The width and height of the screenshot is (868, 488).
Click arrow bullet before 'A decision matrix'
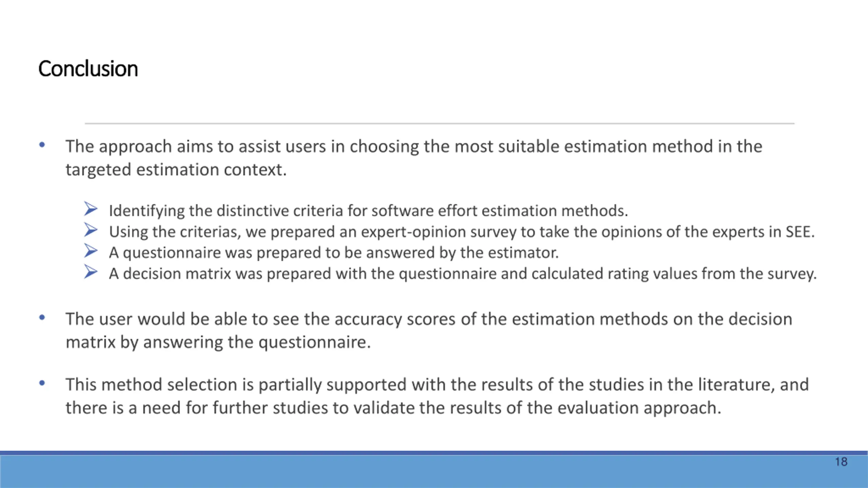[x=91, y=272]
